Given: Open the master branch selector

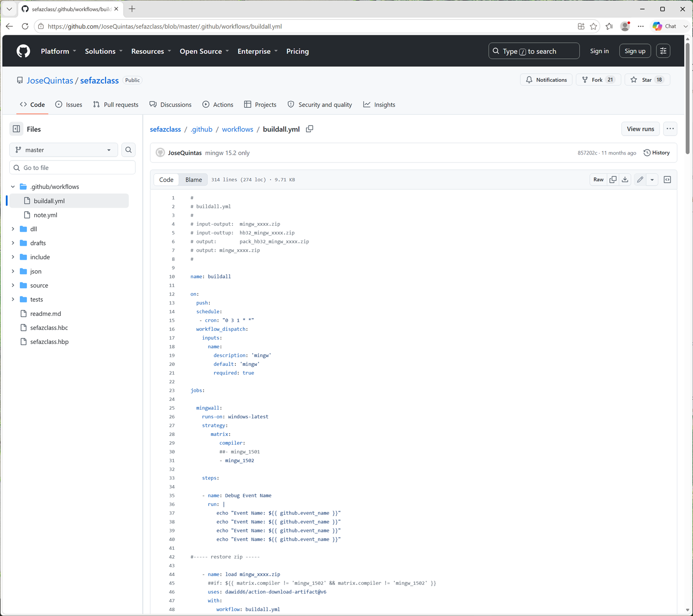Looking at the screenshot, I should coord(64,150).
